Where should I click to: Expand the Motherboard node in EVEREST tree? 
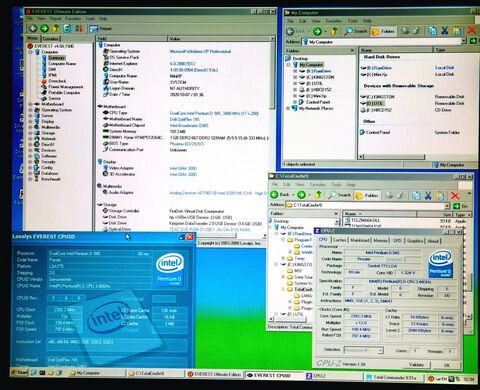coord(30,104)
